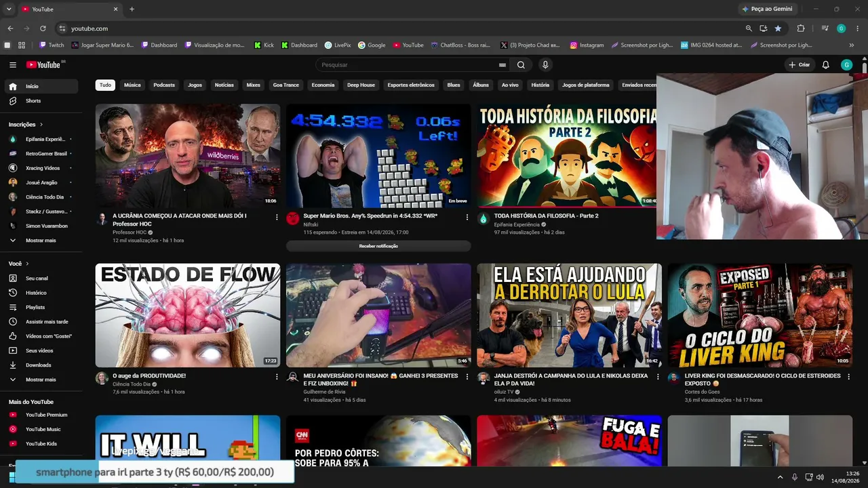
Task: Open the YouTube account avatar menu
Action: 846,65
